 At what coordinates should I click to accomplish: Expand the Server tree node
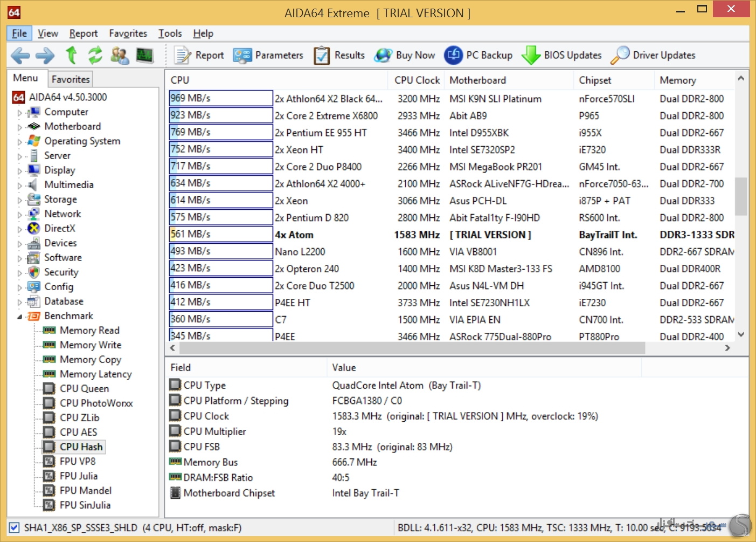[19, 156]
